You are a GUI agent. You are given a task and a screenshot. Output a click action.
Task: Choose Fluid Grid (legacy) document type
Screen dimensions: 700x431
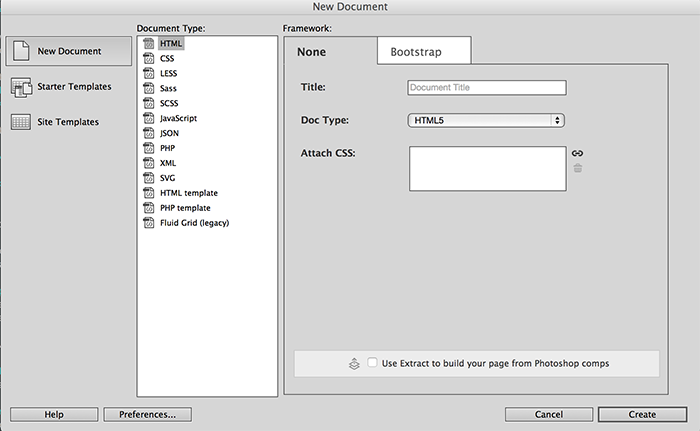(194, 223)
